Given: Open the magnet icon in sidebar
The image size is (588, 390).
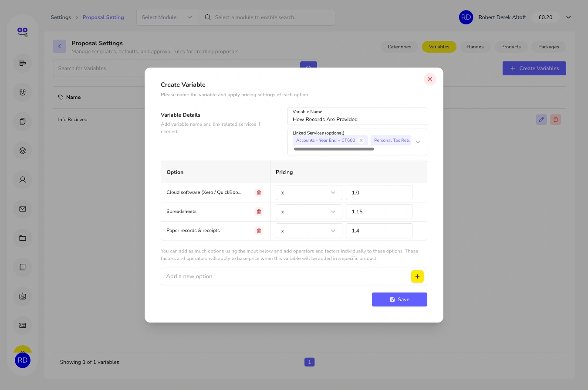Looking at the screenshot, I should pyautogui.click(x=23, y=92).
